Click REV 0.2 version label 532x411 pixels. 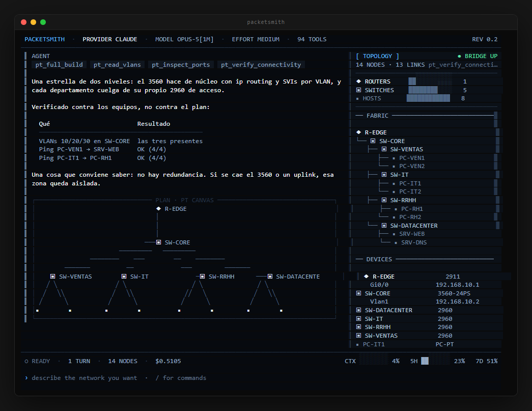point(485,39)
